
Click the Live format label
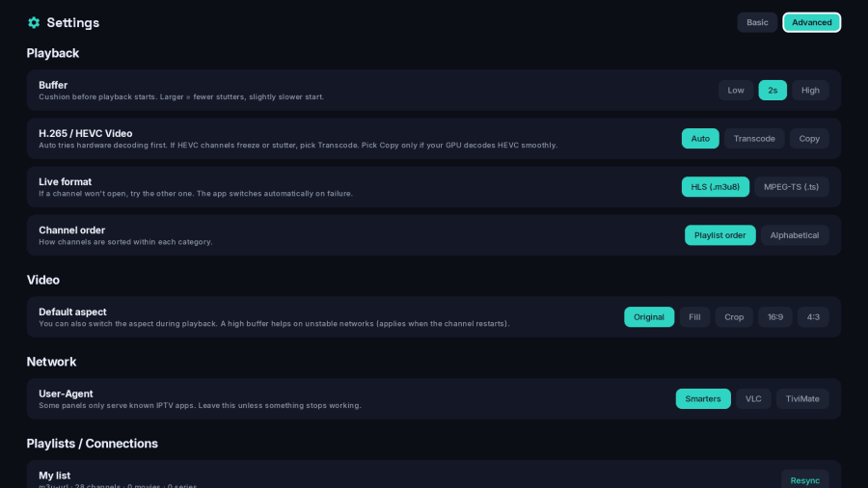pos(66,182)
